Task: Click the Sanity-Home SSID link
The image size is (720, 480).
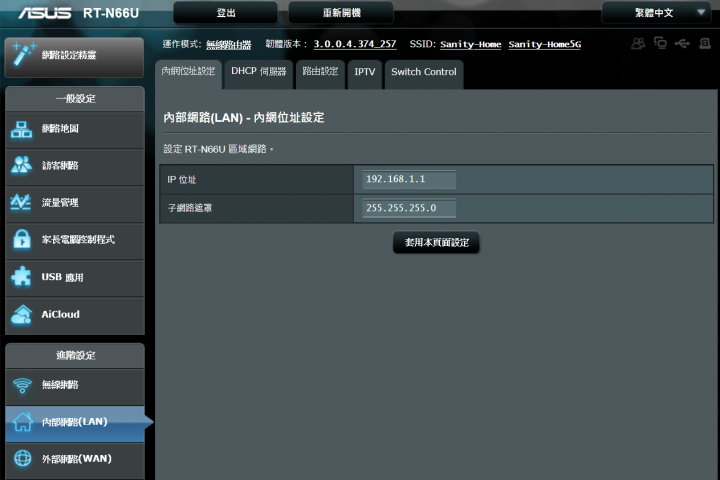Action: pyautogui.click(x=470, y=44)
